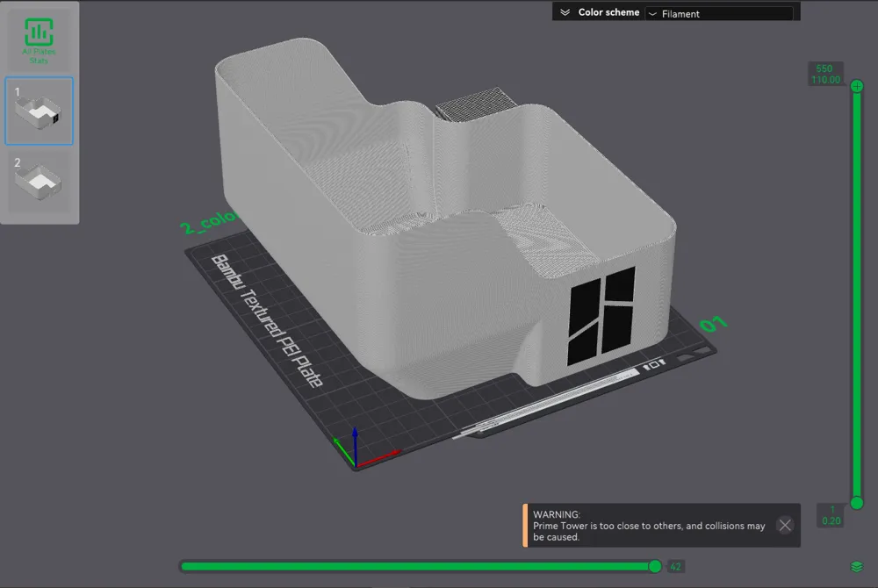This screenshot has width=878, height=588.
Task: Click the Prime Tower warning message text
Action: [649, 526]
